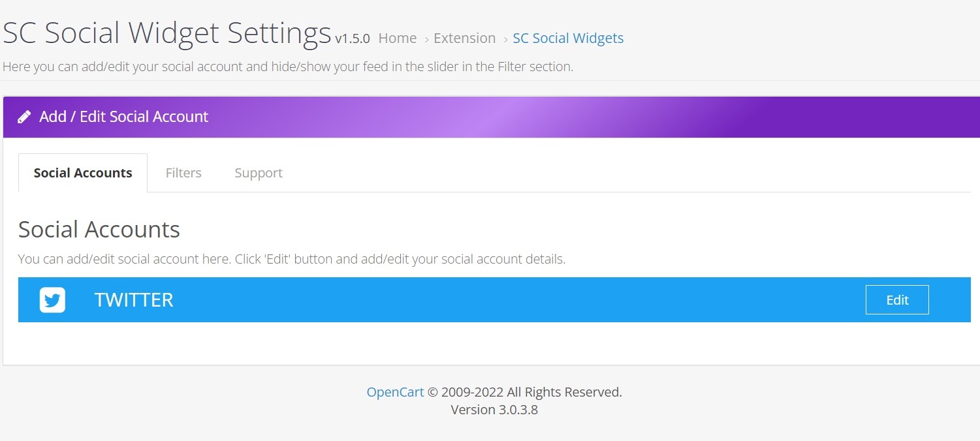
Task: Click the SC Social Widgets breadcrumb link
Action: pyautogui.click(x=568, y=38)
